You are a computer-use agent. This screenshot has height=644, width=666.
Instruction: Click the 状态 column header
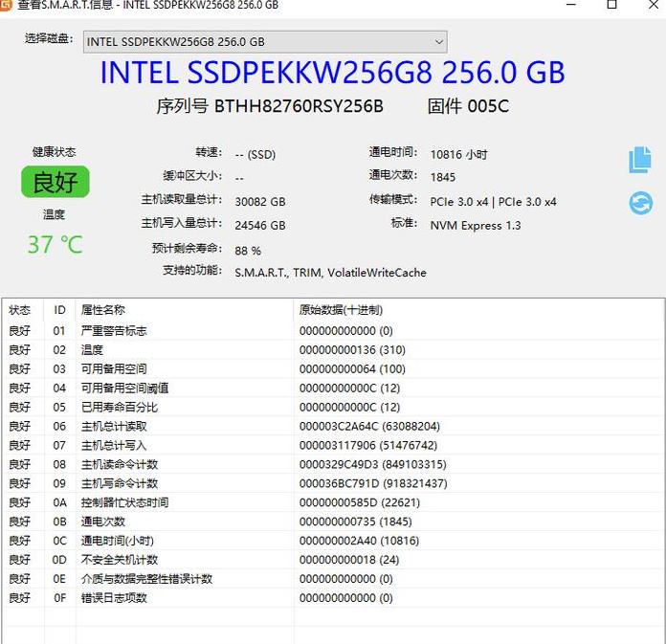pos(19,310)
